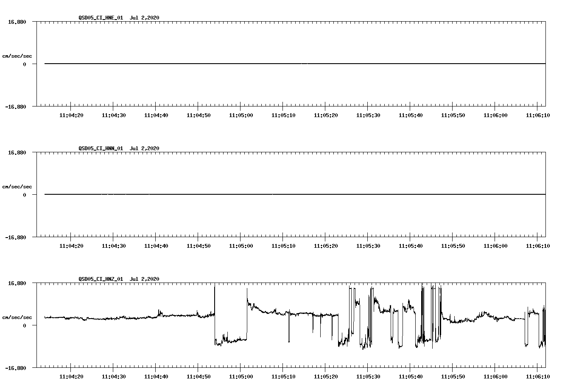Screen dimensions: 576x392
Task: Click the flat HNE trace line
Action: click(x=295, y=64)
